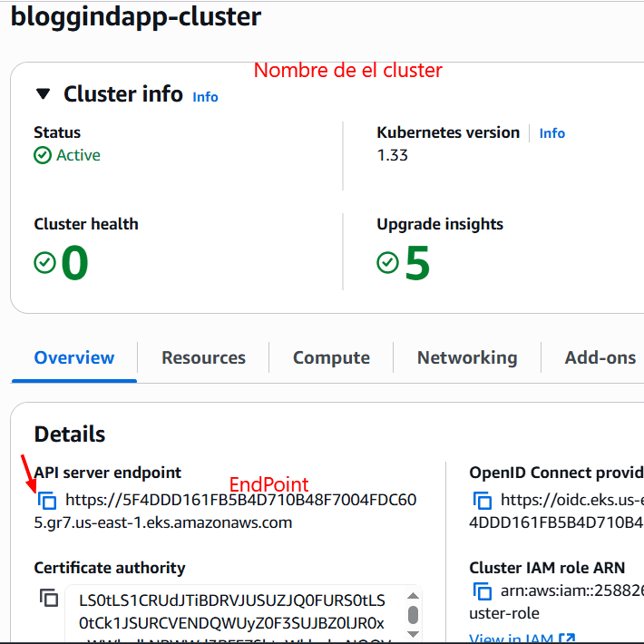Copy the Certificate authority value
The image size is (644, 644).
click(49, 598)
